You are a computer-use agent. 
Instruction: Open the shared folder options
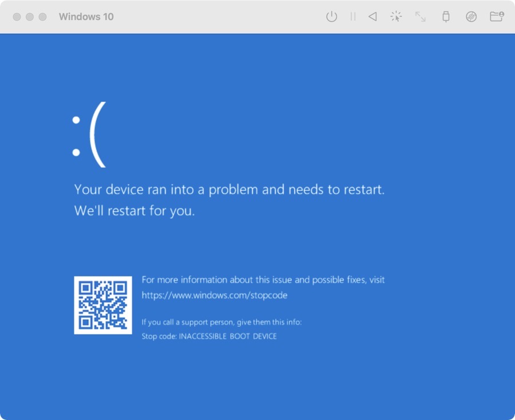pyautogui.click(x=497, y=17)
